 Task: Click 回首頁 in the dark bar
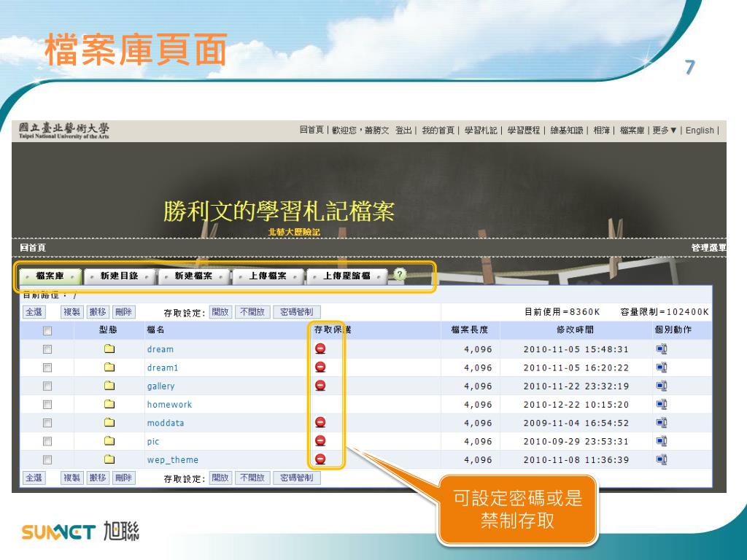point(33,248)
